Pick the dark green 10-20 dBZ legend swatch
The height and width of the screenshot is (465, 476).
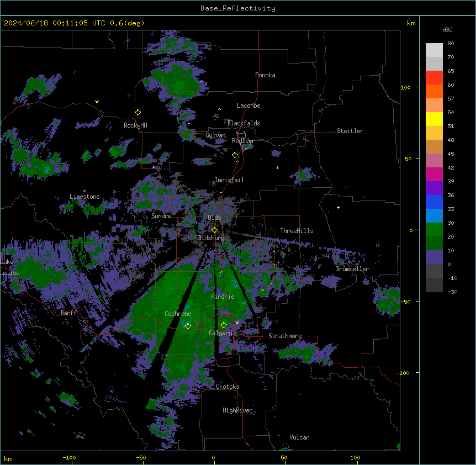434,244
